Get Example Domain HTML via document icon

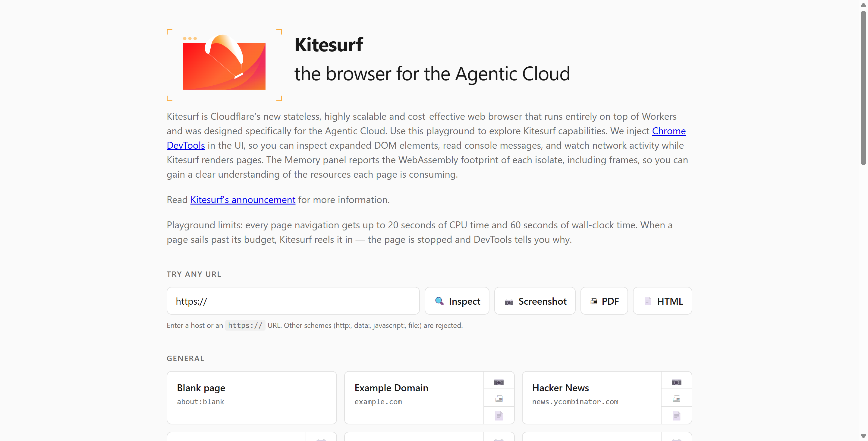tap(499, 416)
